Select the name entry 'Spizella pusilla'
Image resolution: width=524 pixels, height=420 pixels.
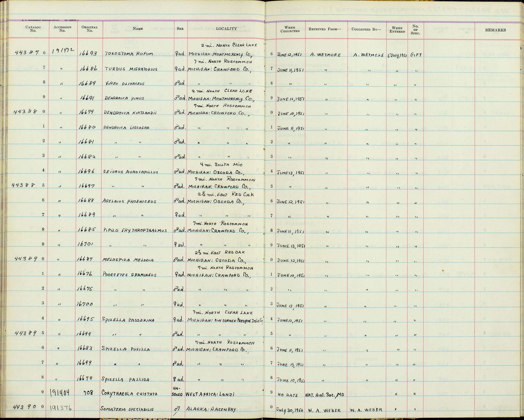(125, 349)
